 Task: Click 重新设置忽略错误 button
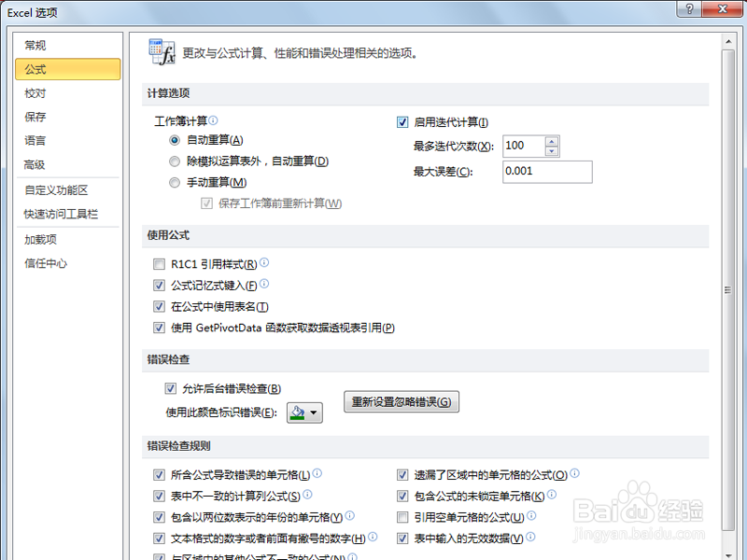[402, 402]
